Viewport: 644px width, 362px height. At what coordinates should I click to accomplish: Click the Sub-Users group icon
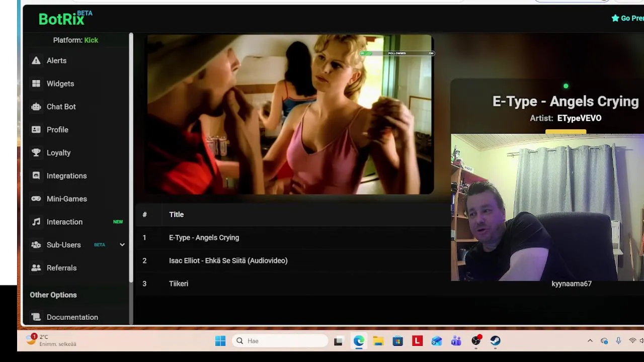pyautogui.click(x=36, y=245)
